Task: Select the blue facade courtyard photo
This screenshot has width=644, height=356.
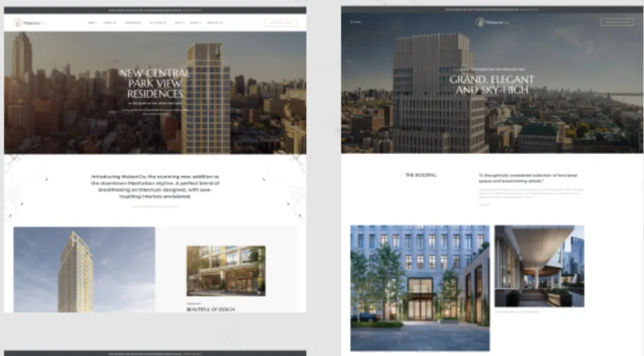Action: (420, 288)
